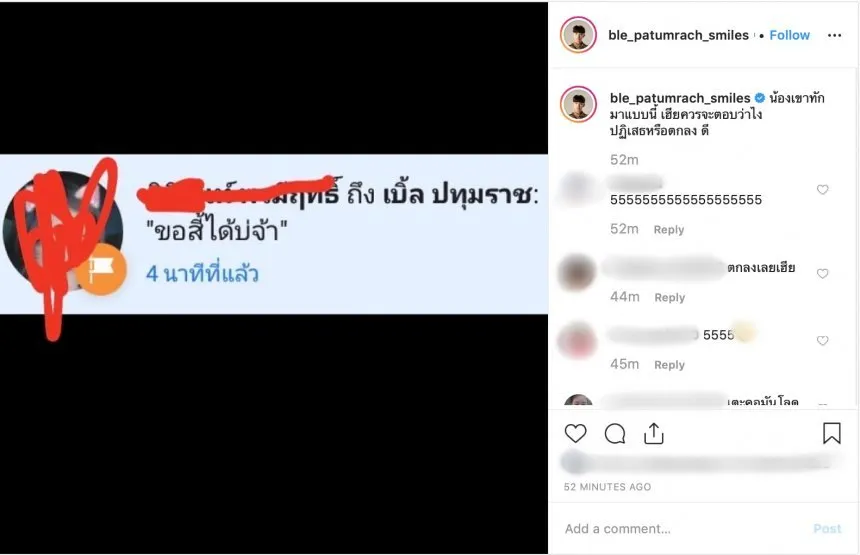Viewport: 860px width, 555px height.
Task: Like the ตกลงเลยเฮีย comment heart
Action: (822, 274)
